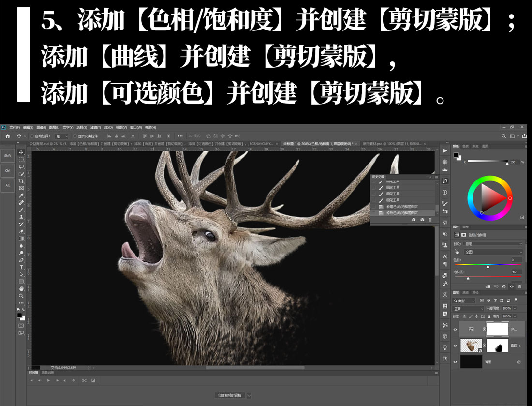
Task: Toggle lock all icon in Layers panel
Action: 488,316
